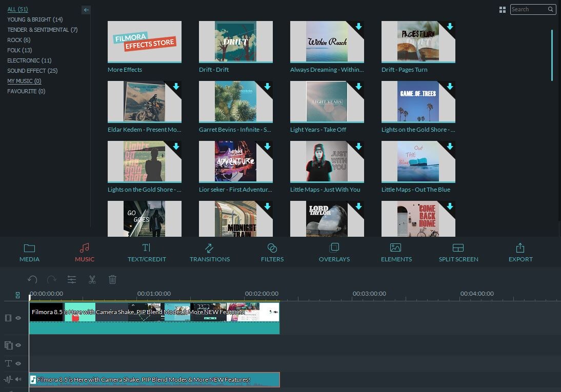Download the Always Dreaming - Within Reach track

click(x=358, y=27)
